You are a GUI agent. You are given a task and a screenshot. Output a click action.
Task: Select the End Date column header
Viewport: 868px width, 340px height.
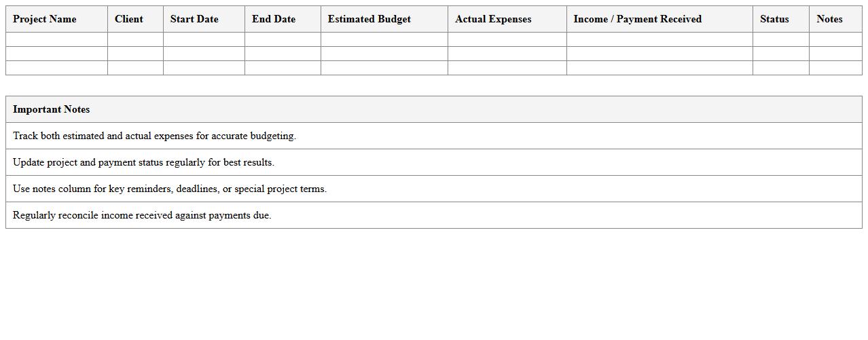pos(274,19)
